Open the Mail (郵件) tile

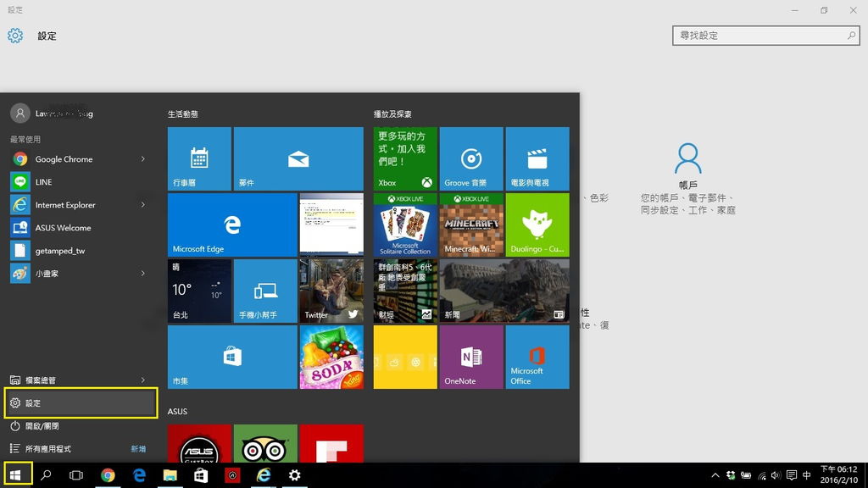[298, 158]
